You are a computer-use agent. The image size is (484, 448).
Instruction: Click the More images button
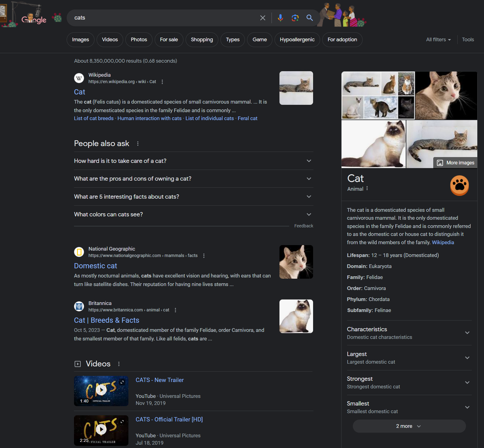click(455, 163)
